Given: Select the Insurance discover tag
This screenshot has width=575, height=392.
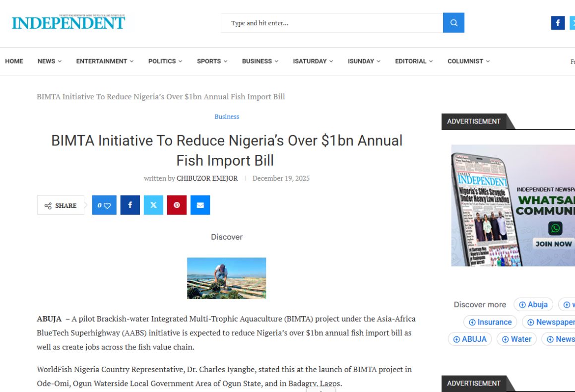Looking at the screenshot, I should (490, 322).
